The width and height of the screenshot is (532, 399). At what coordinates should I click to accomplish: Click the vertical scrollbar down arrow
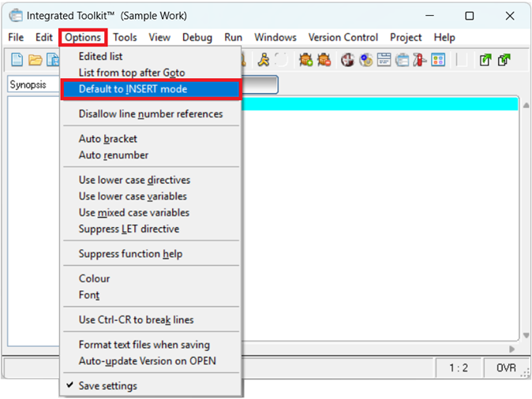coord(526,335)
